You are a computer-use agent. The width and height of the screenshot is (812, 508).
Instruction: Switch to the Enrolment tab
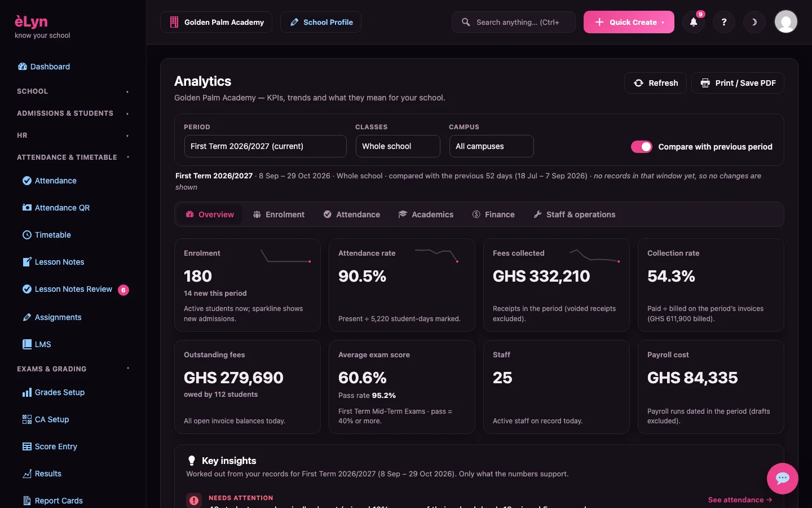click(279, 214)
